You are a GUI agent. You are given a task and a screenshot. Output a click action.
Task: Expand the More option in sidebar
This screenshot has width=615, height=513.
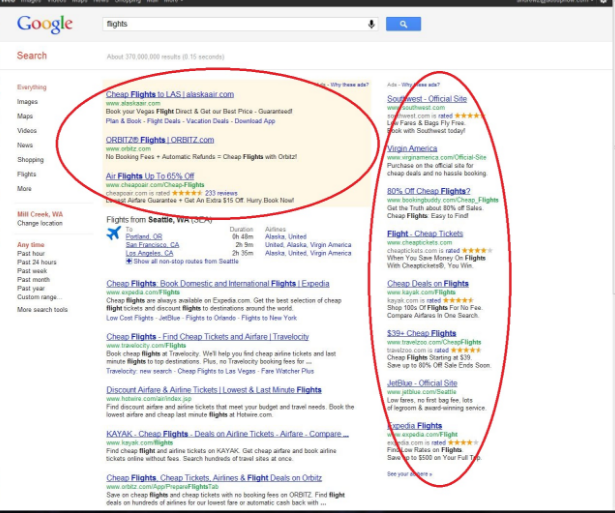tap(24, 189)
